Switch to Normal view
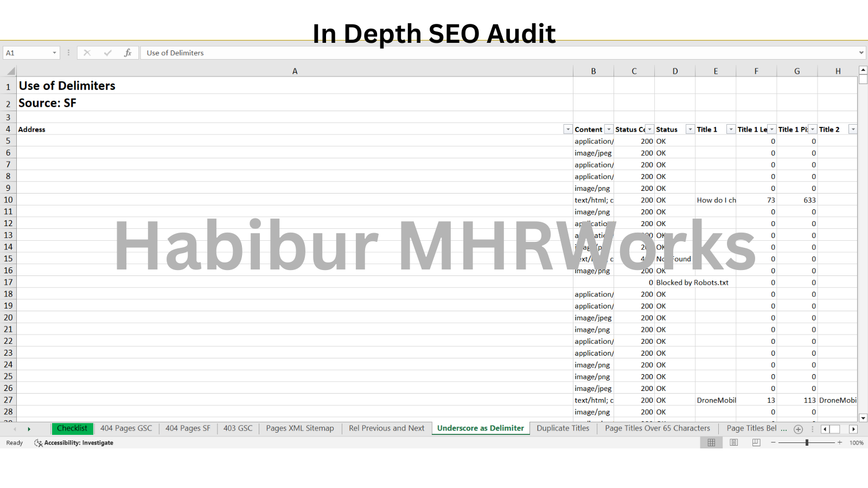 tap(711, 443)
